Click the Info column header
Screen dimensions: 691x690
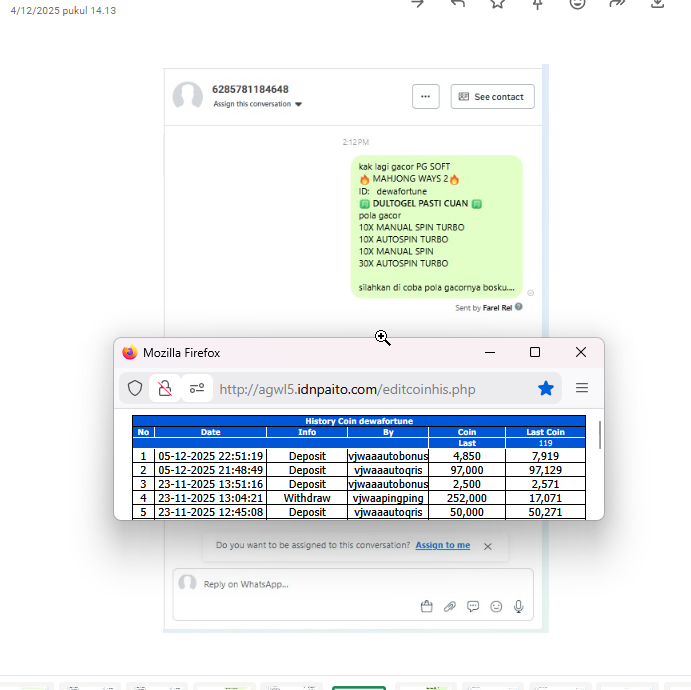click(x=307, y=432)
